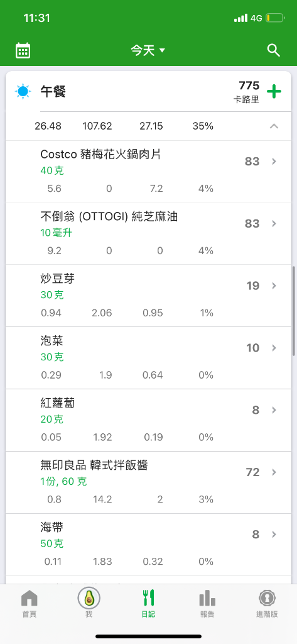
Task: Open the avocado 我 profile tab
Action: point(89,604)
